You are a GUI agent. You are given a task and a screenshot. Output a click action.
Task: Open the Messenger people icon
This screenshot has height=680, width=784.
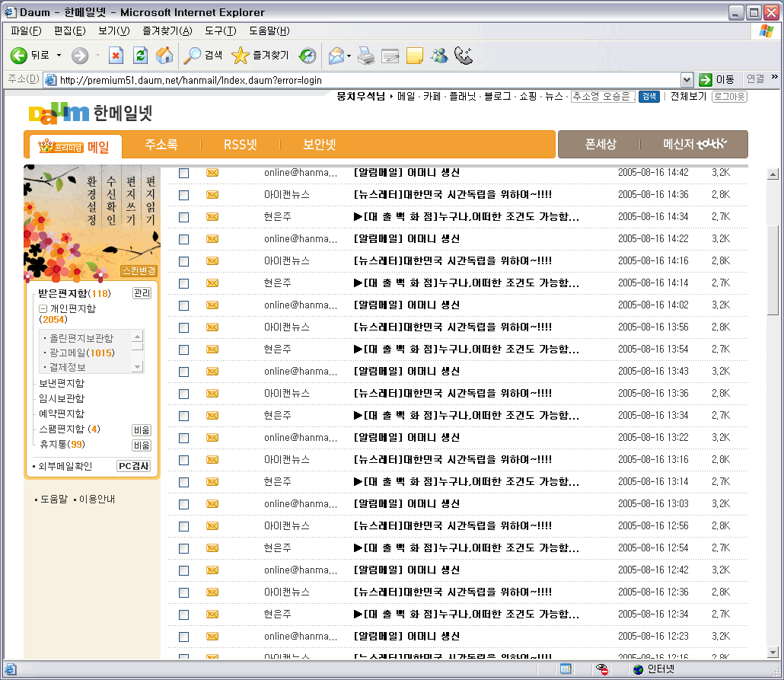pyautogui.click(x=439, y=56)
